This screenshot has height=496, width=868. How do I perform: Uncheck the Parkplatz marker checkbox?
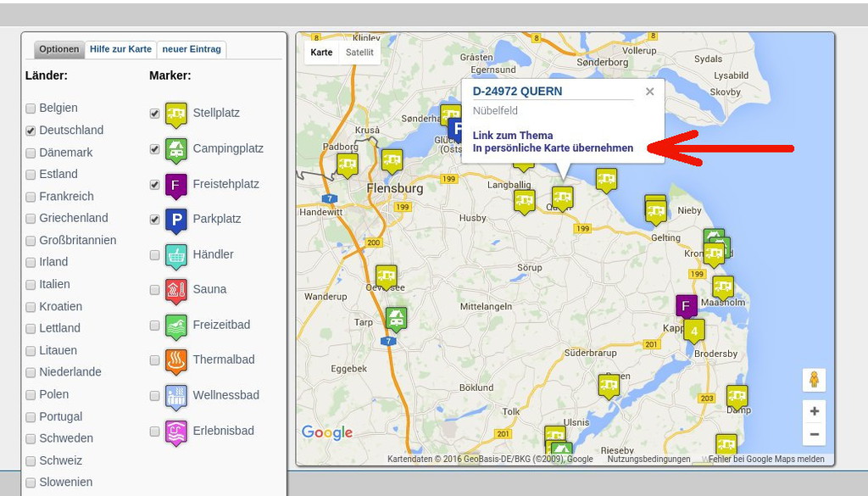tap(154, 220)
